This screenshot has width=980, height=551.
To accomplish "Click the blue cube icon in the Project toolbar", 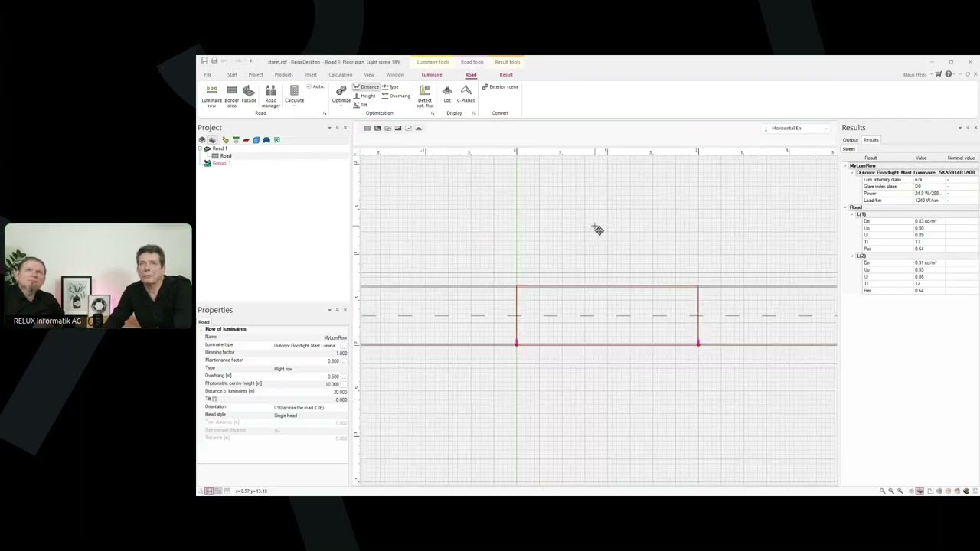I will pos(256,140).
